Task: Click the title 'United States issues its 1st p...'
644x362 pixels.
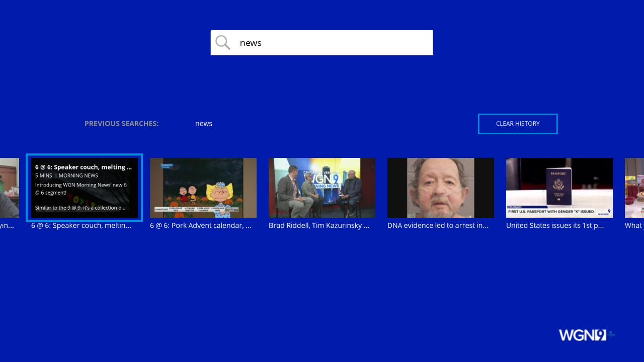Action: click(x=556, y=225)
